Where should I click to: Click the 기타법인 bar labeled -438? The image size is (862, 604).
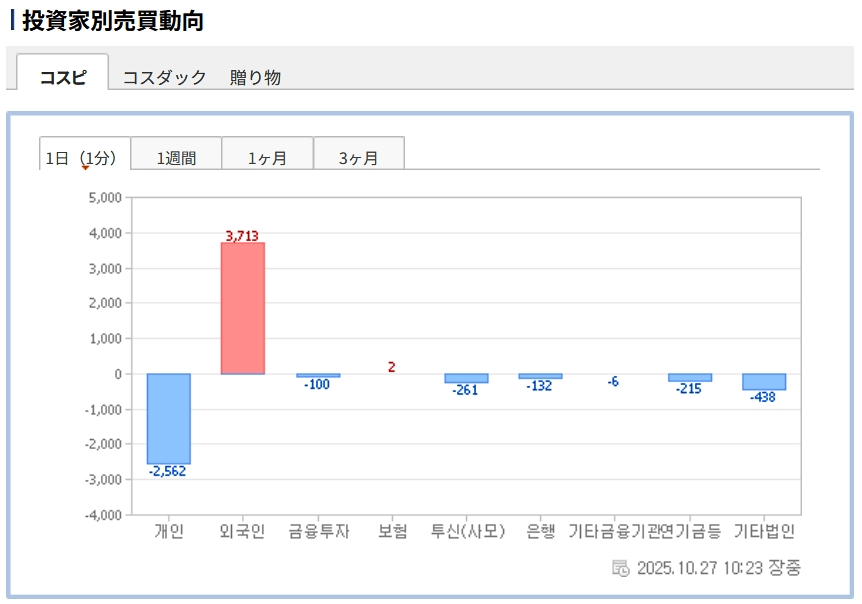pyautogui.click(x=763, y=382)
